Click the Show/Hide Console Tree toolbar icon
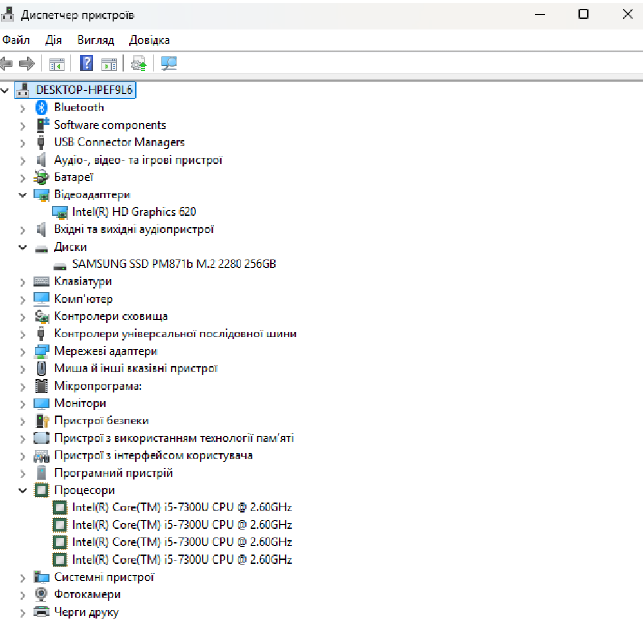644x644 pixels. click(57, 64)
